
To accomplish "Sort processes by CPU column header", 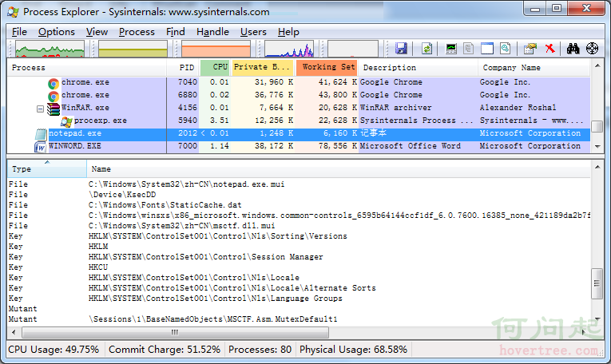I will (x=216, y=67).
